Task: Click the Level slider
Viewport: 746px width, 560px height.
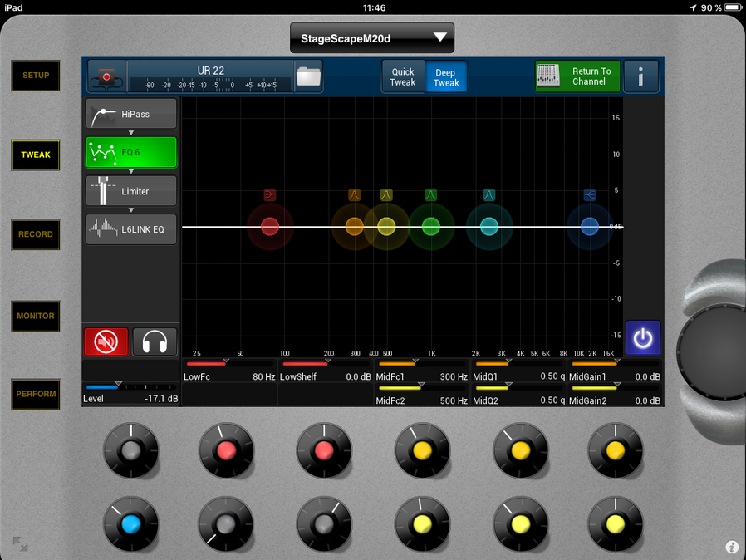Action: tap(130, 387)
